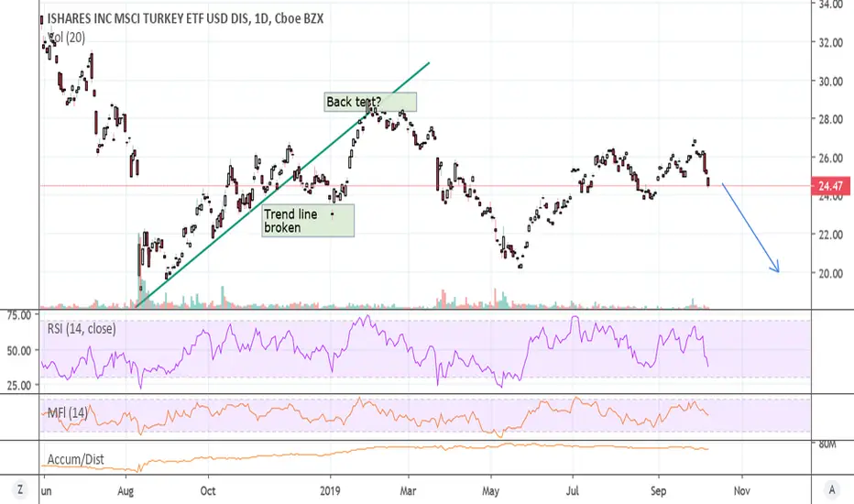854x504 pixels.
Task: Select the MFI (14) indicator label
Action: (67, 412)
